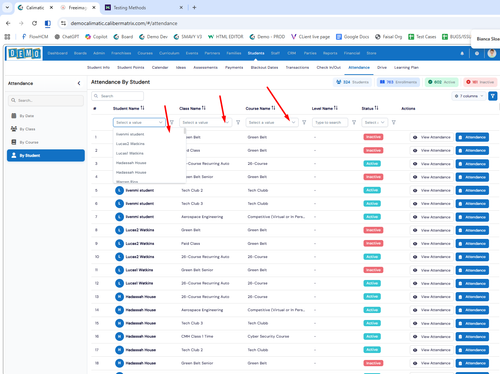
Task: Open the Reports menu
Action: click(330, 53)
